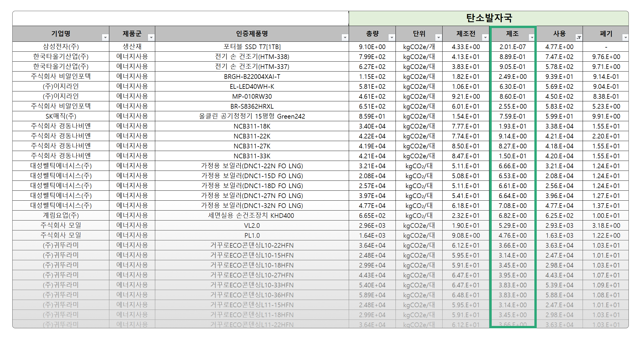Click the 폐기 filter arrow button

click(625, 37)
